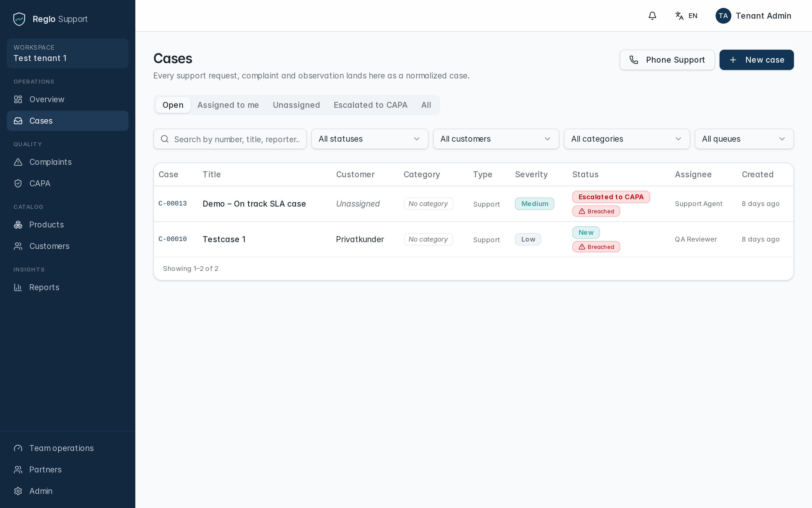Select the Open tab

[x=173, y=105]
